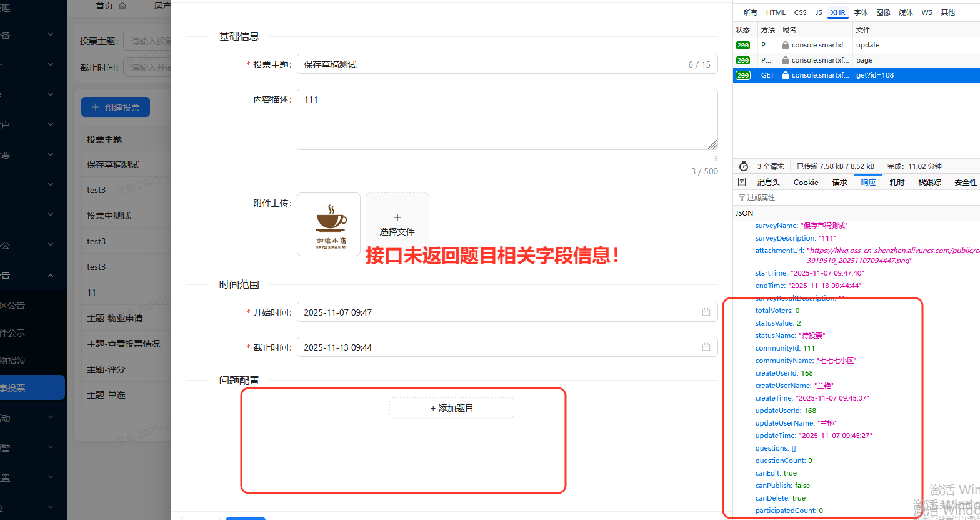Open the attachmentUrl link in JSON response
Image resolution: width=980 pixels, height=520 pixels.
pos(894,255)
